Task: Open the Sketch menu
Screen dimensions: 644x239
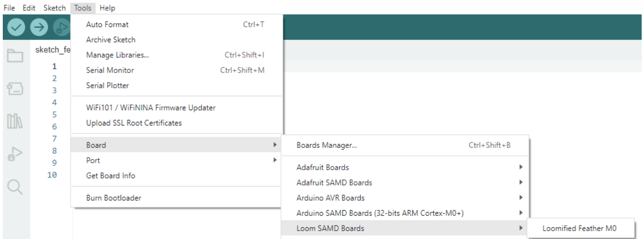Action: 54,8
